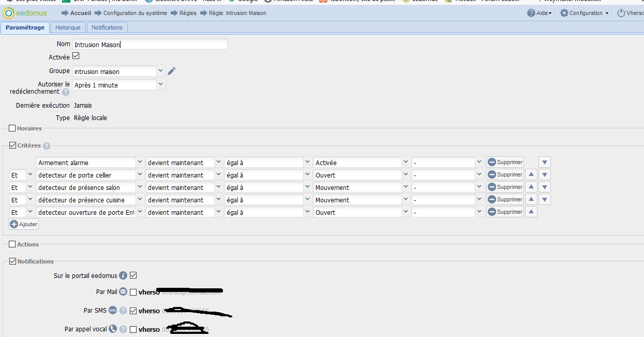Switch to the Notifications tab

pos(107,27)
